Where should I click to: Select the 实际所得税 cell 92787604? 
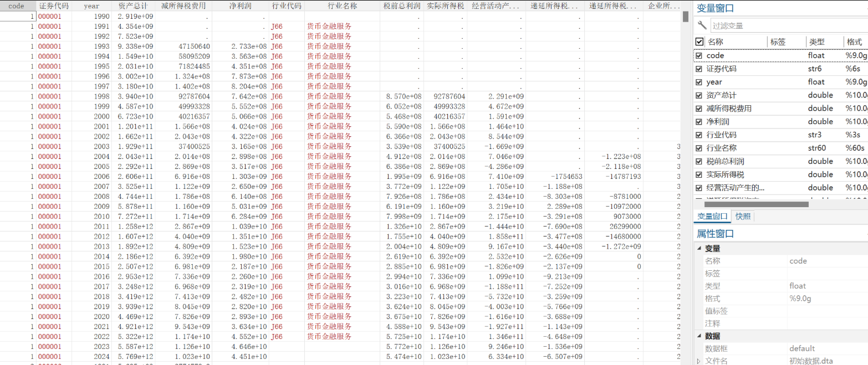tap(446, 96)
